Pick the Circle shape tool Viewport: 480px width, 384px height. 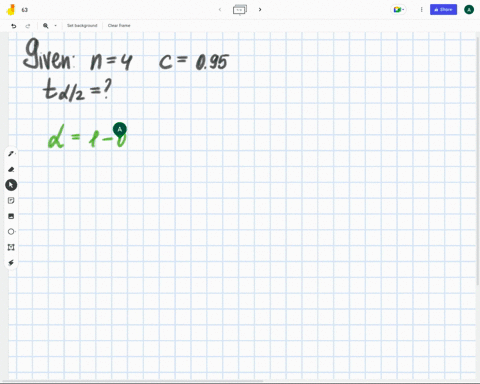[11, 232]
